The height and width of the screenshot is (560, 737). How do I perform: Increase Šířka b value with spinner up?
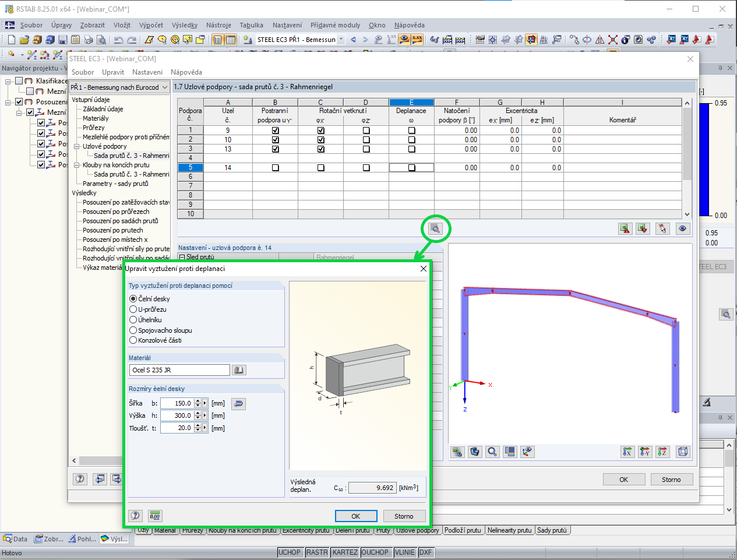pyautogui.click(x=198, y=401)
